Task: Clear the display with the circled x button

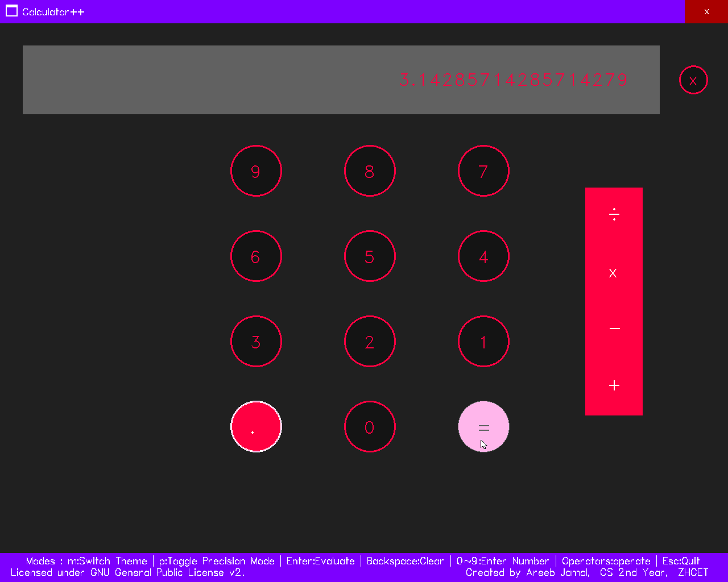Action: pyautogui.click(x=693, y=80)
